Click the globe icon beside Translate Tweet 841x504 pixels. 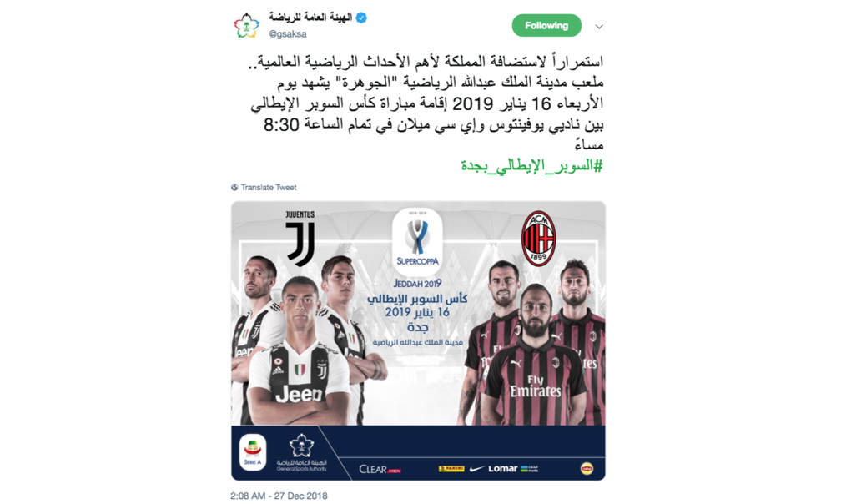point(234,187)
